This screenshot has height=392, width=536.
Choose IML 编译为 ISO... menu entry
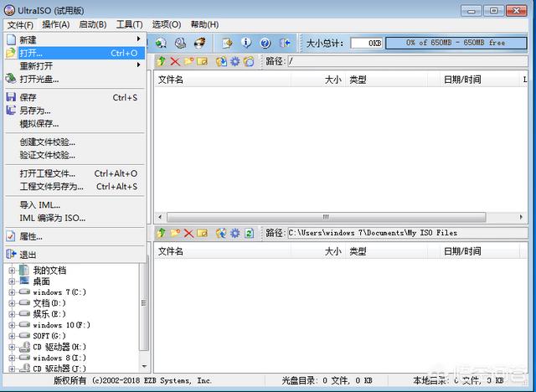coord(75,218)
